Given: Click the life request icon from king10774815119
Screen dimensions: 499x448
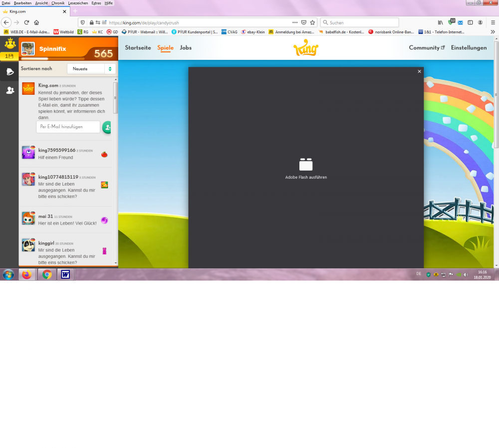Looking at the screenshot, I should (x=104, y=185).
